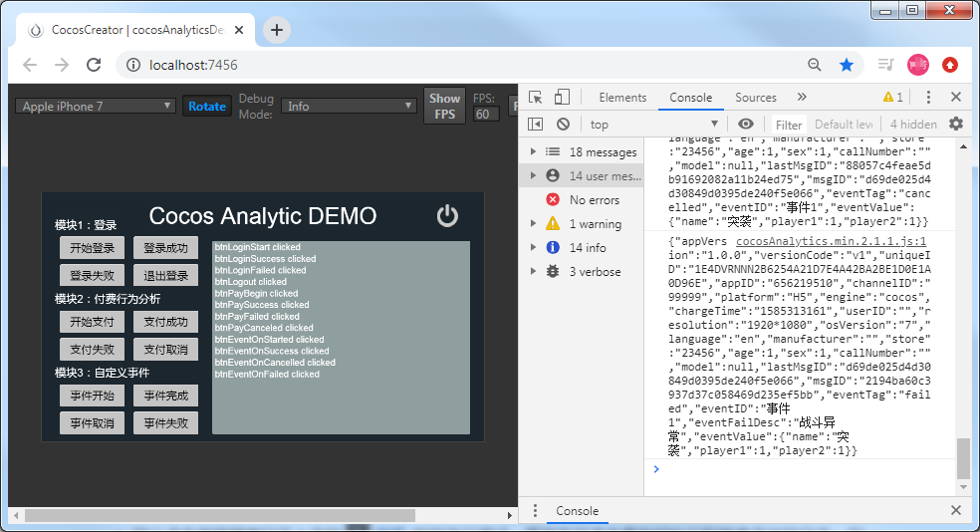Open cocosAnalytics.min.2.1.1.js:1 source link
This screenshot has width=980, height=532.
point(831,241)
